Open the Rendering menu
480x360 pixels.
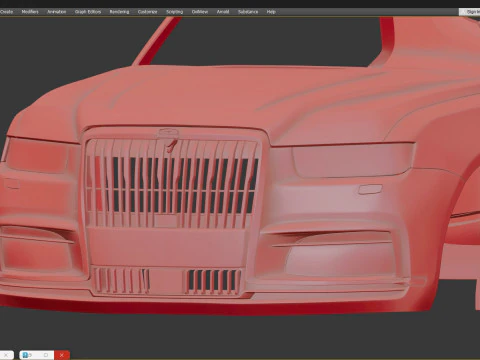pos(119,12)
